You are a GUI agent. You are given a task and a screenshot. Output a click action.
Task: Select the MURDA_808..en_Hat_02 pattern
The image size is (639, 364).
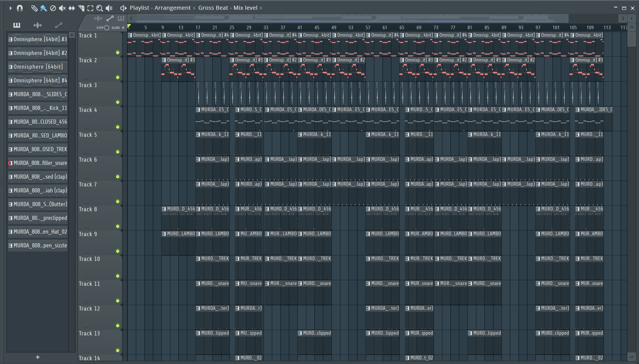(x=37, y=232)
